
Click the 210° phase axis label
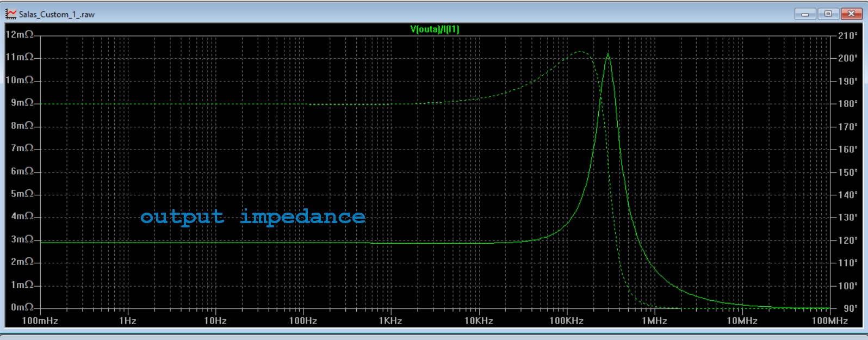[848, 36]
